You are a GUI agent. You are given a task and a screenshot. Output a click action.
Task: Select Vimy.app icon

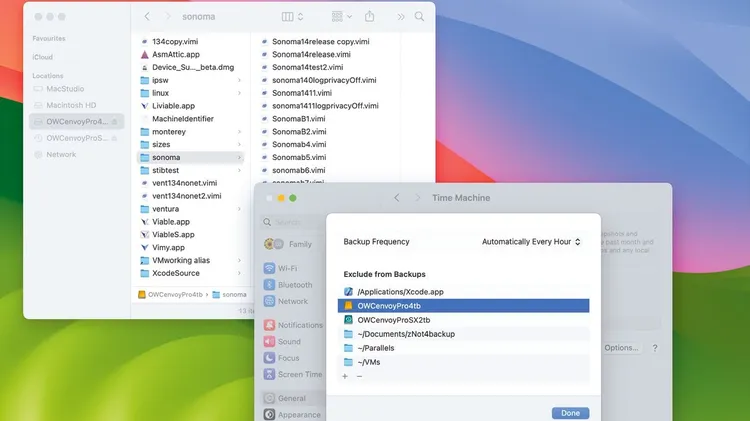[144, 248]
